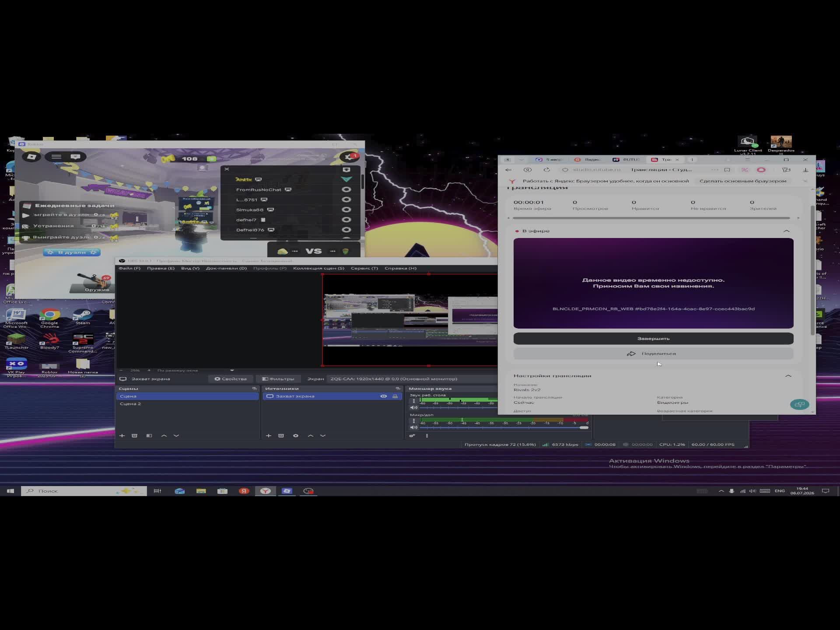Move selected source down in Sources panel
840x630 pixels.
click(323, 435)
